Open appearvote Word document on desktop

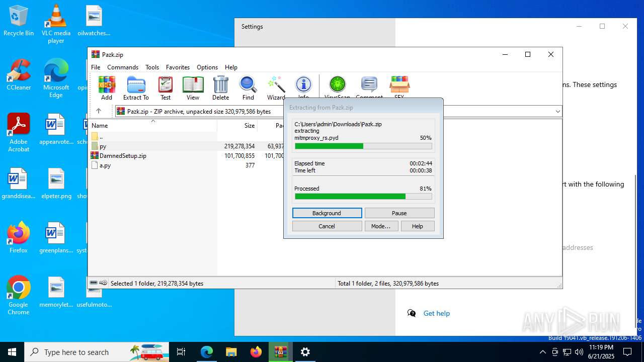[x=56, y=129]
